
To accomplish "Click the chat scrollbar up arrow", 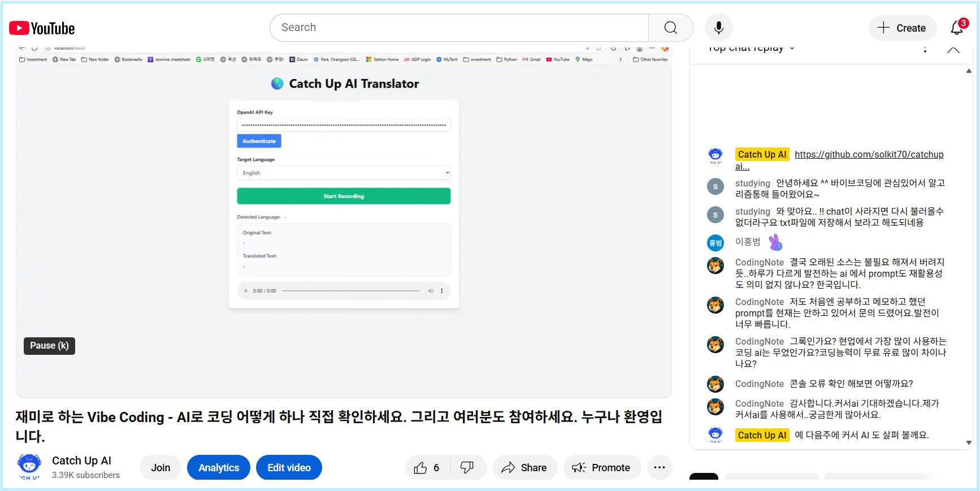I will click(x=969, y=71).
